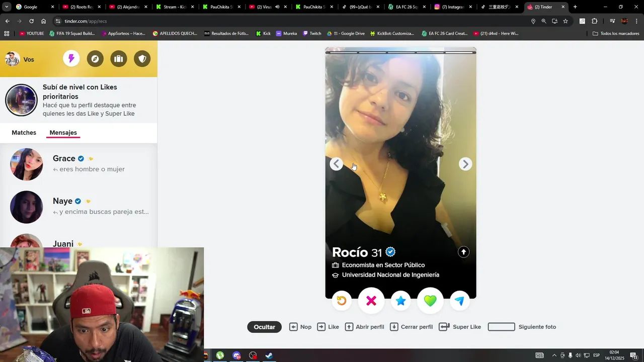The image size is (644, 362).
Task: Show previous photo with left chevron
Action: [x=337, y=164]
